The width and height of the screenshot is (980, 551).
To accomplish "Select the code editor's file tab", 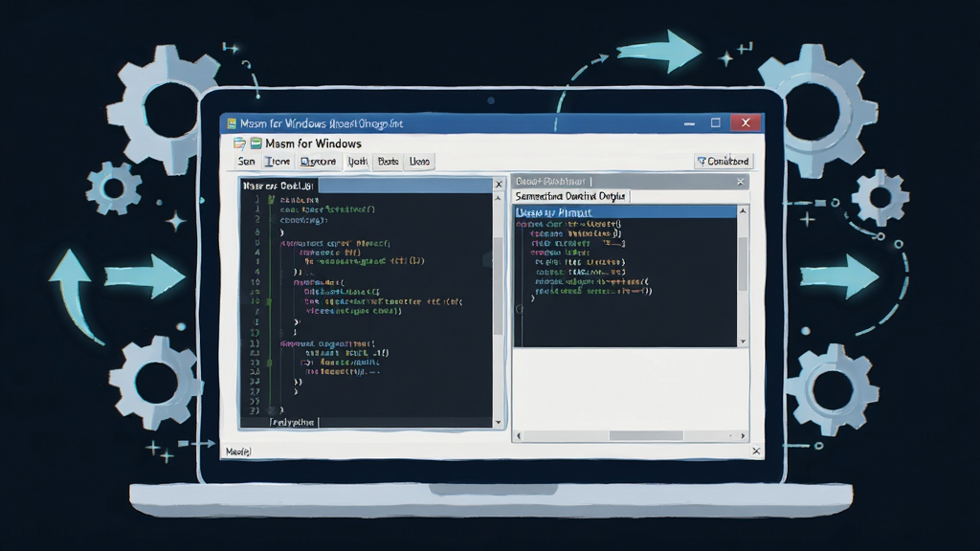I will (278, 186).
